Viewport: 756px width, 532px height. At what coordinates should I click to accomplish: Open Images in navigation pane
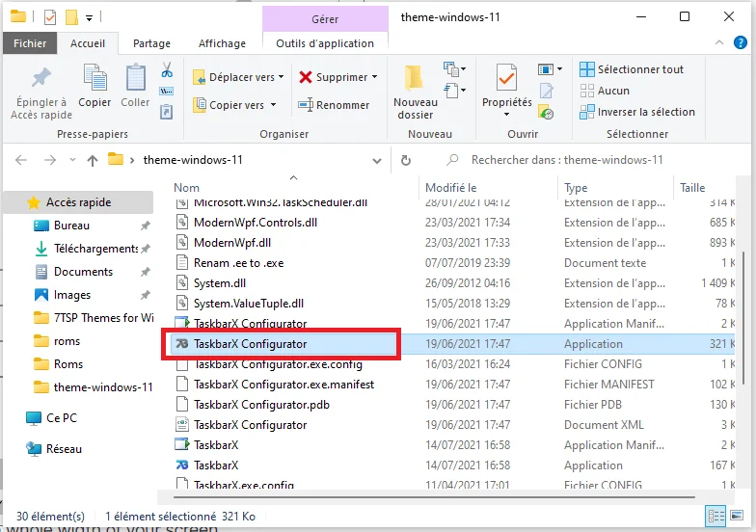click(71, 295)
